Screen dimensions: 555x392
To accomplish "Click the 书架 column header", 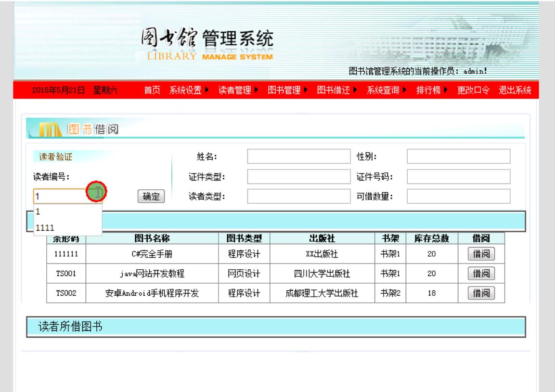I will (390, 238).
